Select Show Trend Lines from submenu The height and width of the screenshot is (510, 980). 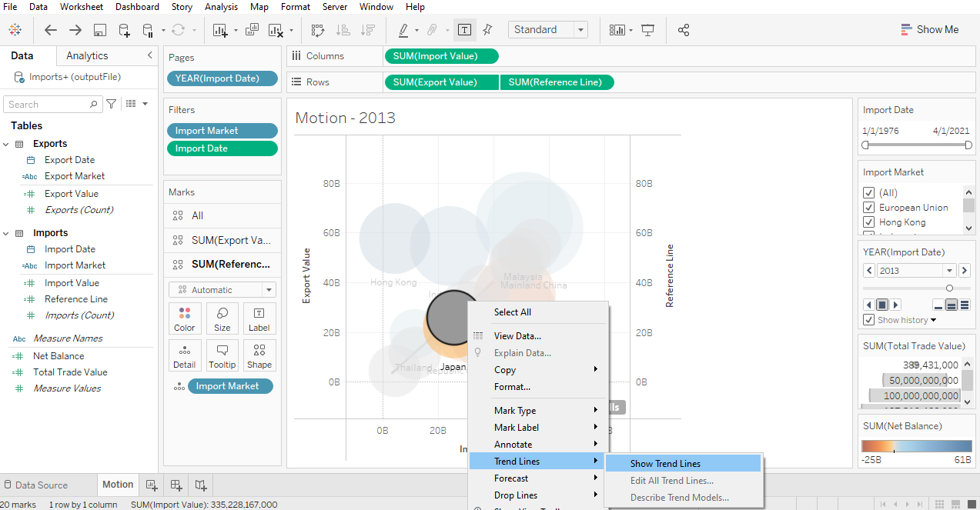665,463
